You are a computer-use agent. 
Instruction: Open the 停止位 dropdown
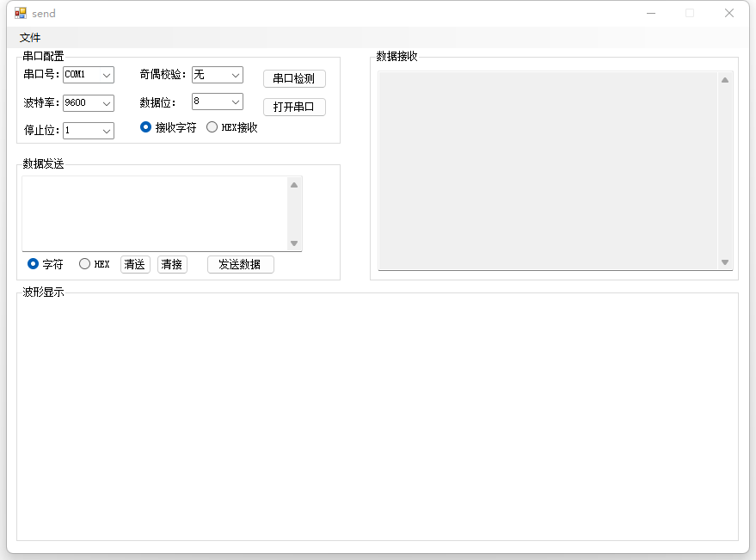(x=89, y=131)
